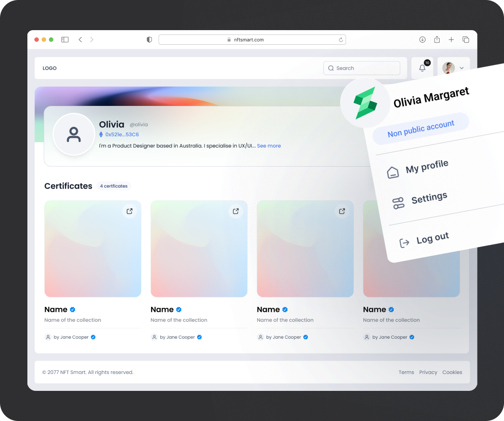Open a new tab with plus icon

click(451, 40)
